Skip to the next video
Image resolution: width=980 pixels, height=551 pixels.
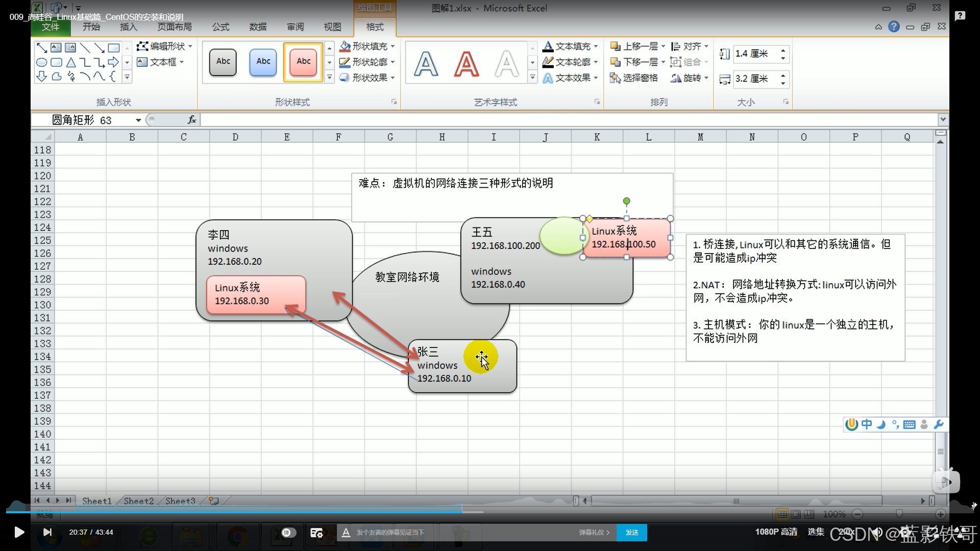point(47,533)
